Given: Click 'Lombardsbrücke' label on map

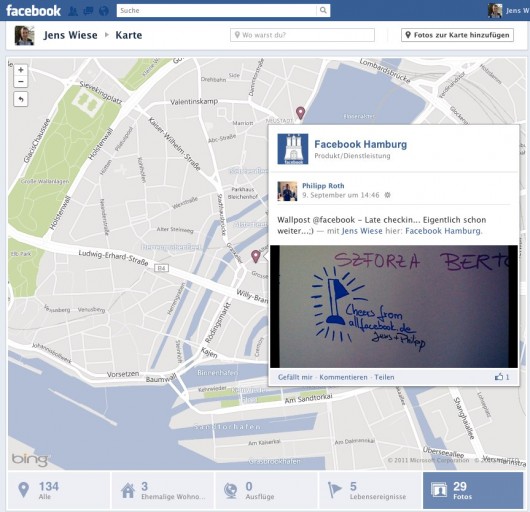Looking at the screenshot, I should point(385,71).
